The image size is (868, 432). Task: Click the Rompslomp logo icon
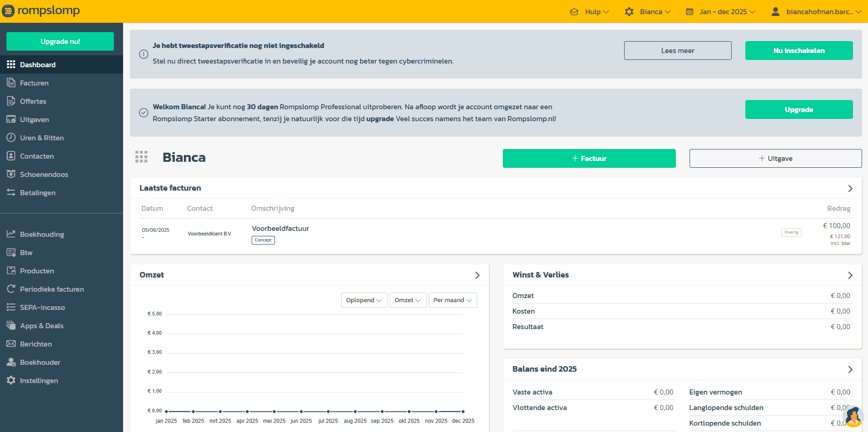click(x=8, y=11)
